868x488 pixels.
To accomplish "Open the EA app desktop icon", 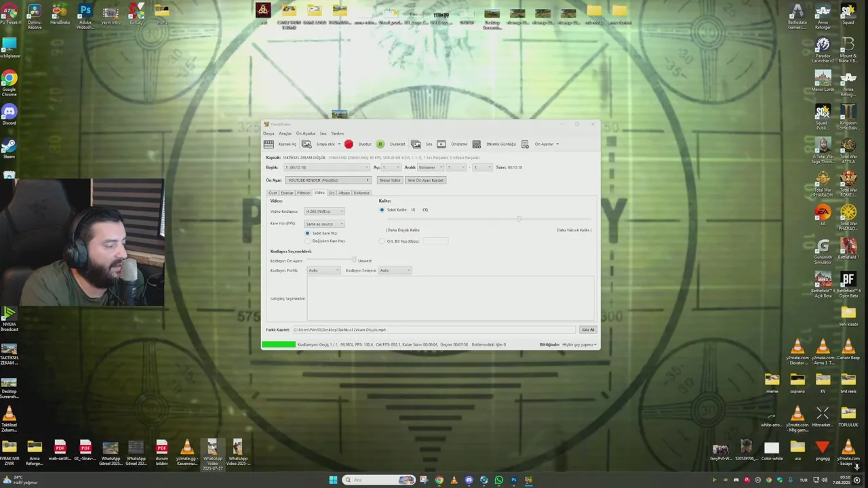I will (x=823, y=216).
